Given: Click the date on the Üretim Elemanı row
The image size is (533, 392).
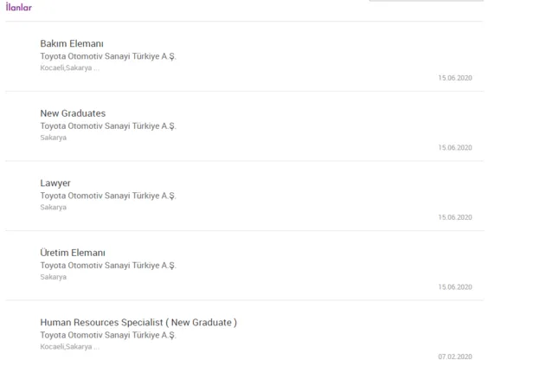Looking at the screenshot, I should 455,287.
